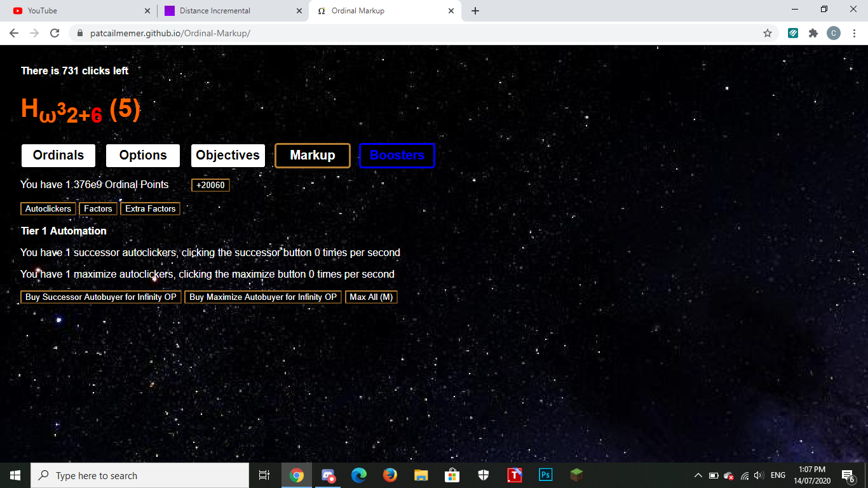Open the Ordinals game tab
The width and height of the screenshot is (868, 488).
(x=58, y=156)
